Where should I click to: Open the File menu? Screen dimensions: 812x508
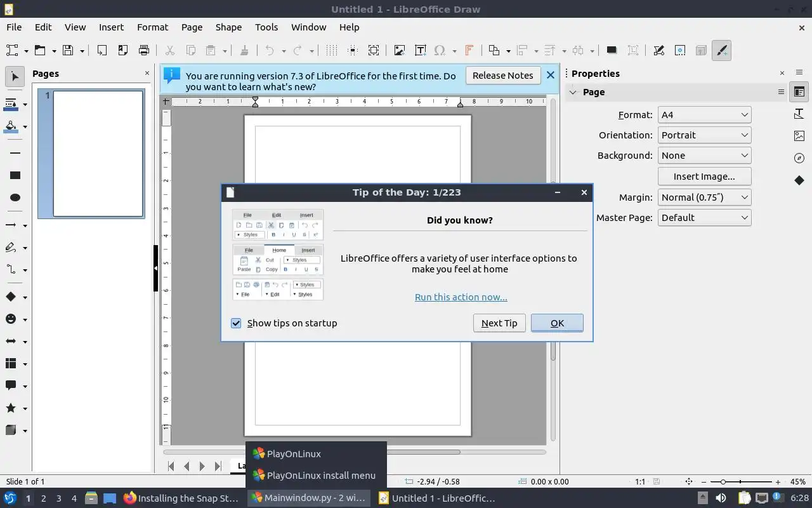tap(14, 27)
